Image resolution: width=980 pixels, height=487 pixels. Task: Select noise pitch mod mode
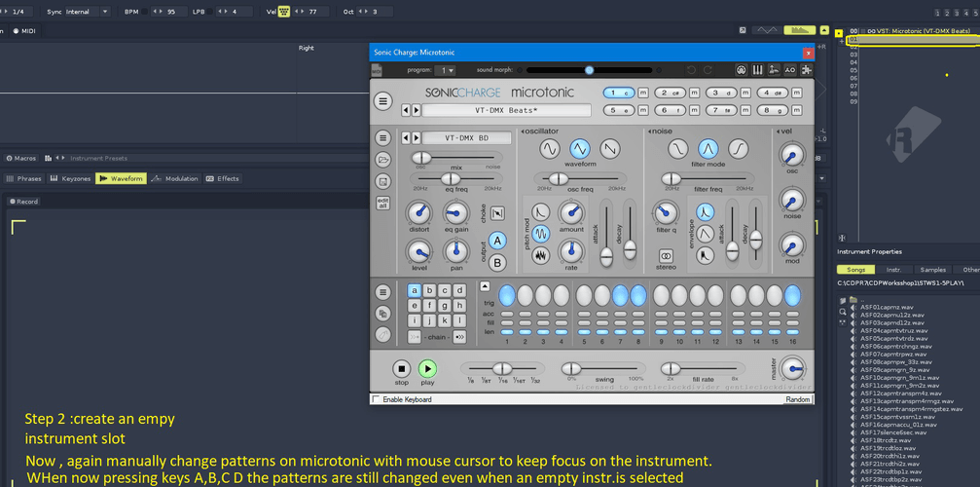tap(541, 254)
